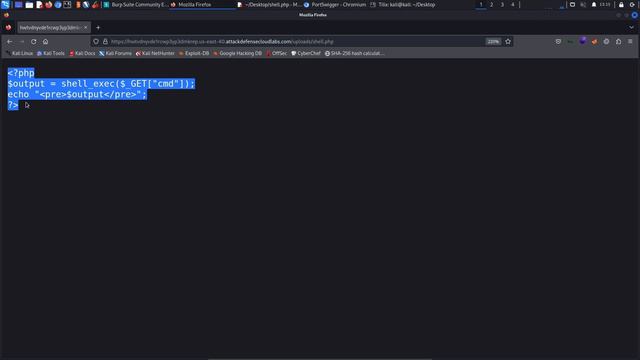Click the Pocket save icon
Image resolution: width=640 pixels, height=360 pixels.
coord(558,41)
